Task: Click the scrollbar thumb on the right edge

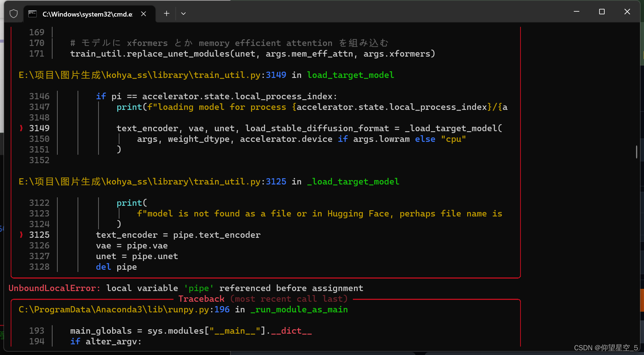Action: (637, 152)
